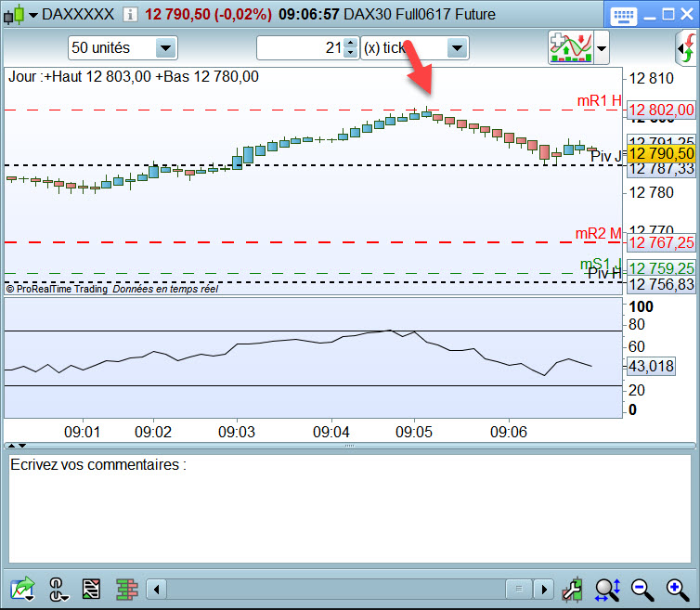Screen dimensions: 700x610
Task: Click the share chart icon with green arrow
Action: (23, 589)
